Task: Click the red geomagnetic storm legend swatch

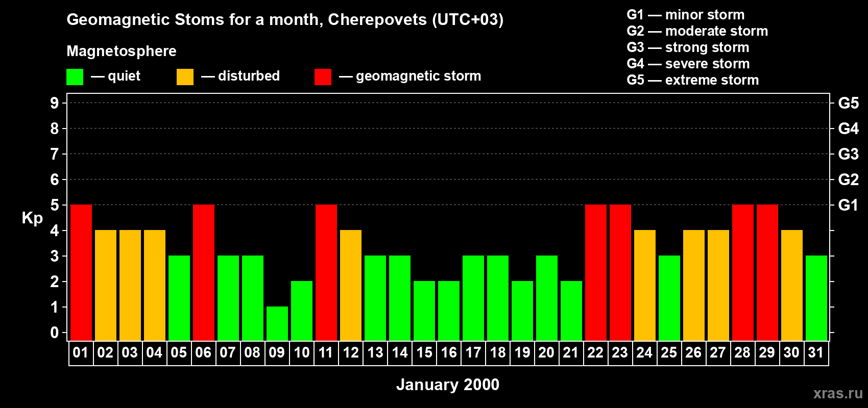Action: pos(323,77)
